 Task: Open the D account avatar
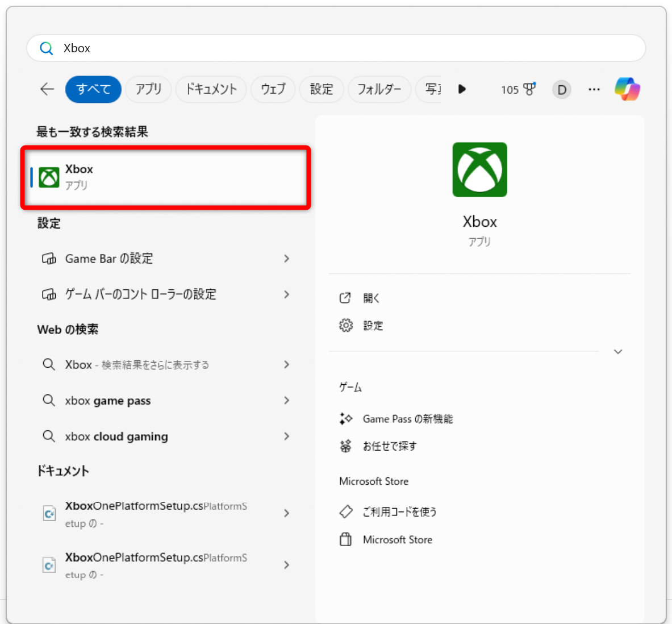click(x=561, y=90)
